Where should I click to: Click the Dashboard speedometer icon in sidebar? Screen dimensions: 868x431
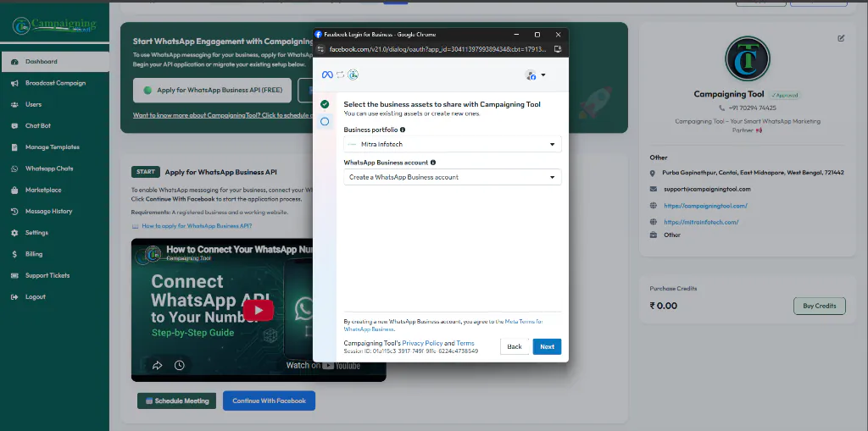[x=14, y=62]
